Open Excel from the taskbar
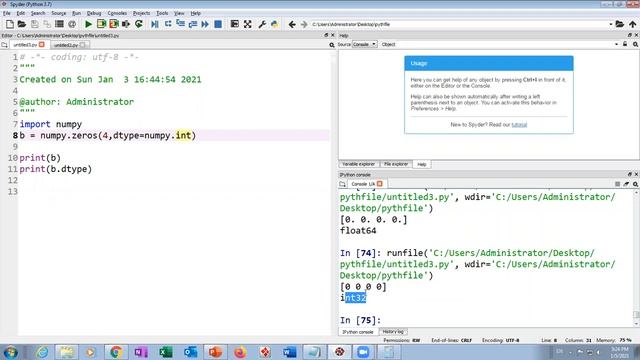The width and height of the screenshot is (640, 360). tap(166, 352)
